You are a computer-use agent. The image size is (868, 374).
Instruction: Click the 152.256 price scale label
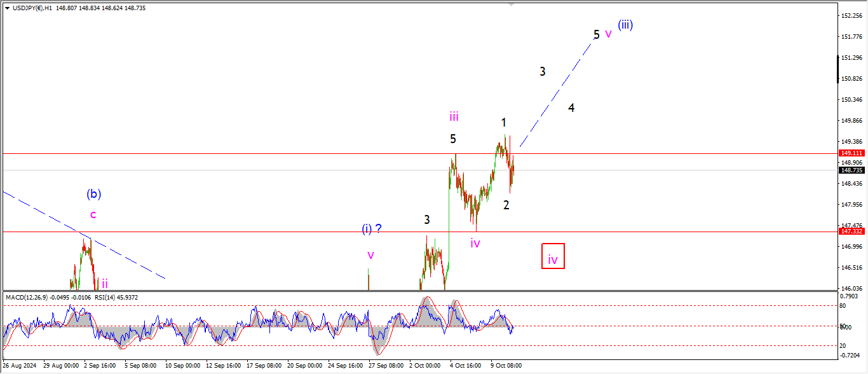point(851,16)
